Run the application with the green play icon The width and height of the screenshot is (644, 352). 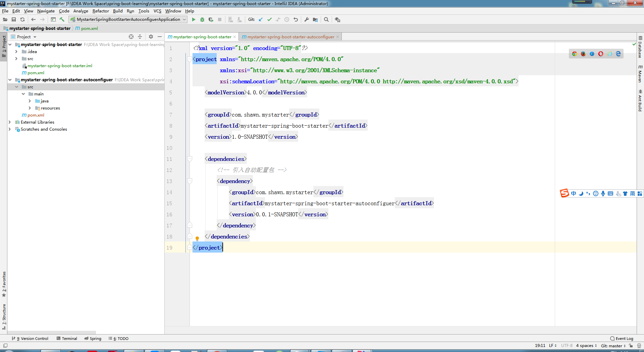pyautogui.click(x=194, y=19)
